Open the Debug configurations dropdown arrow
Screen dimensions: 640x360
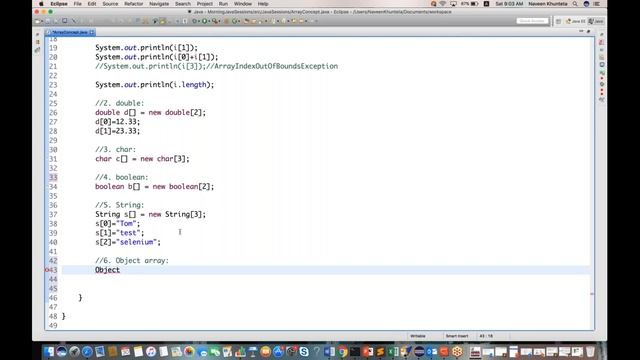tap(199, 21)
